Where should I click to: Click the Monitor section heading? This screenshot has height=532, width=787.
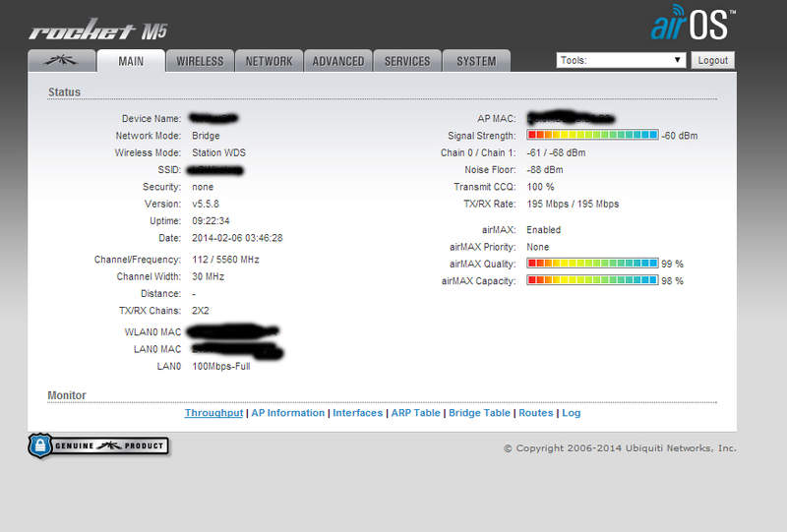[67, 395]
